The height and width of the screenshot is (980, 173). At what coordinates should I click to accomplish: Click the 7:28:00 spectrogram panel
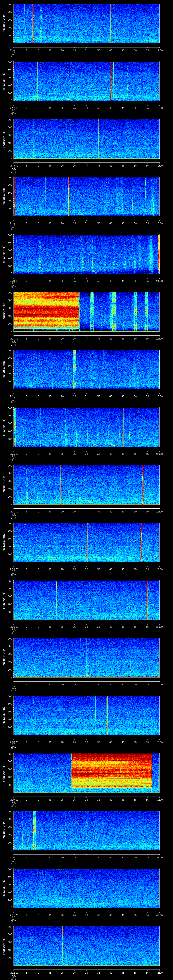pos(87,715)
